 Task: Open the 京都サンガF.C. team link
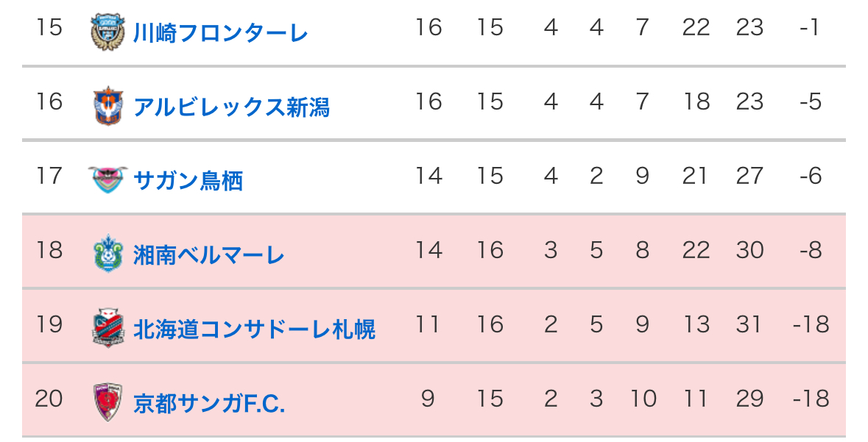pyautogui.click(x=209, y=404)
